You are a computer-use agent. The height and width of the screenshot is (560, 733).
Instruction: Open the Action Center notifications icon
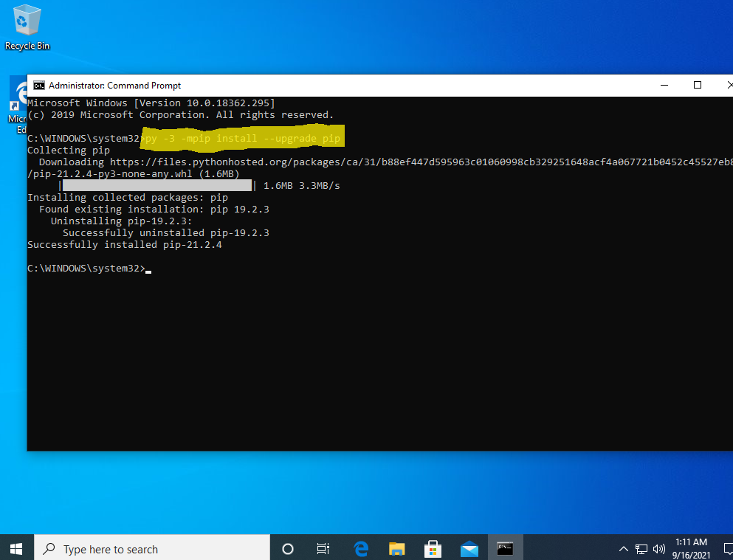click(728, 549)
